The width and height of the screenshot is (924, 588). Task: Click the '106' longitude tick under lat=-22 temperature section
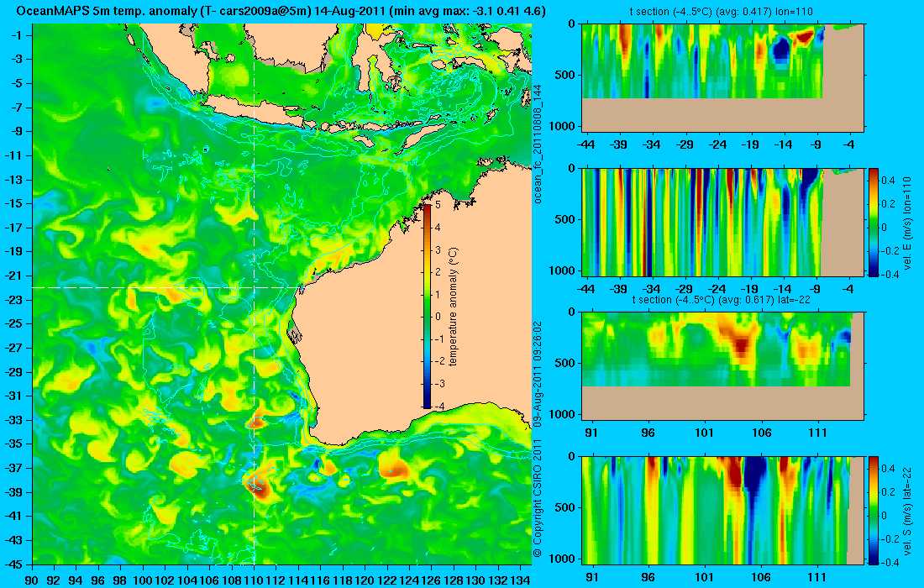pos(761,433)
